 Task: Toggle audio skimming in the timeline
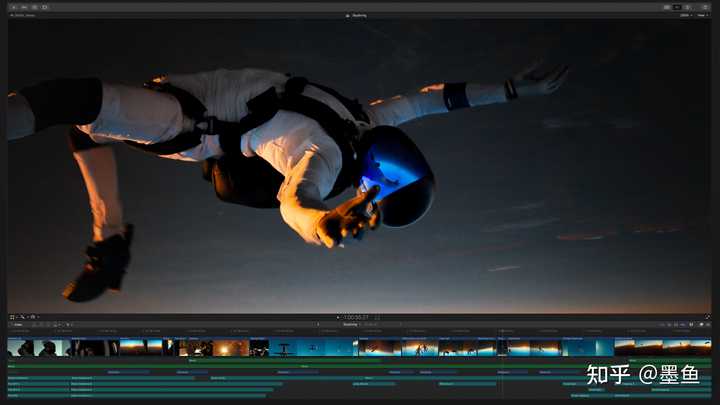tap(669, 325)
